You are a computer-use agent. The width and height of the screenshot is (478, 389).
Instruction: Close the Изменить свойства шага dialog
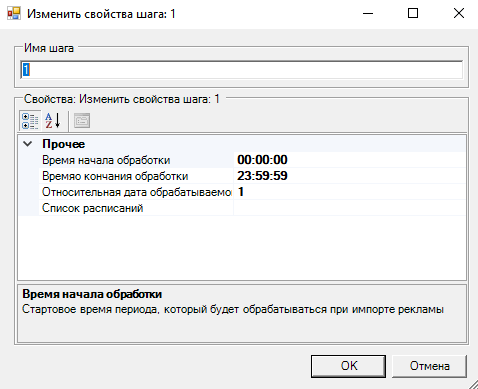(459, 13)
